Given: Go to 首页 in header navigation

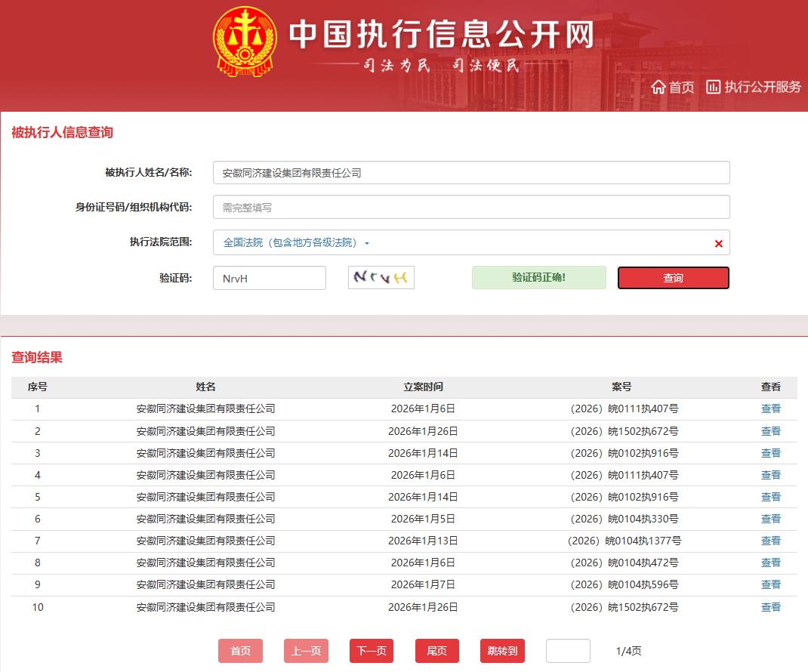Looking at the screenshot, I should click(x=681, y=87).
